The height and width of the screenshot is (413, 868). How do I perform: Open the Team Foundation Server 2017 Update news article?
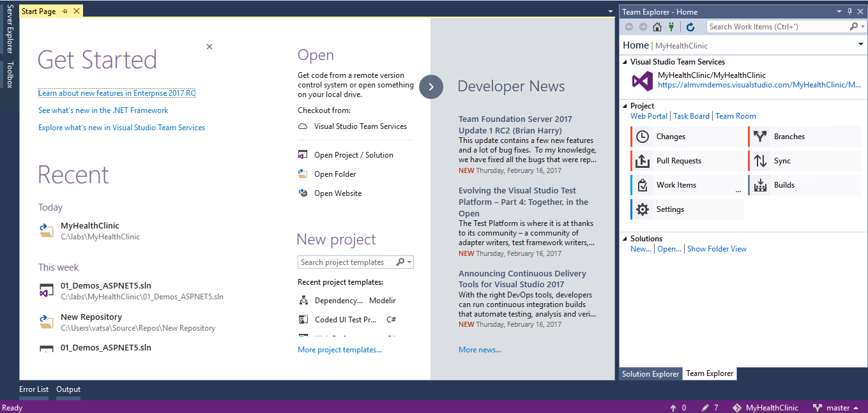(515, 124)
